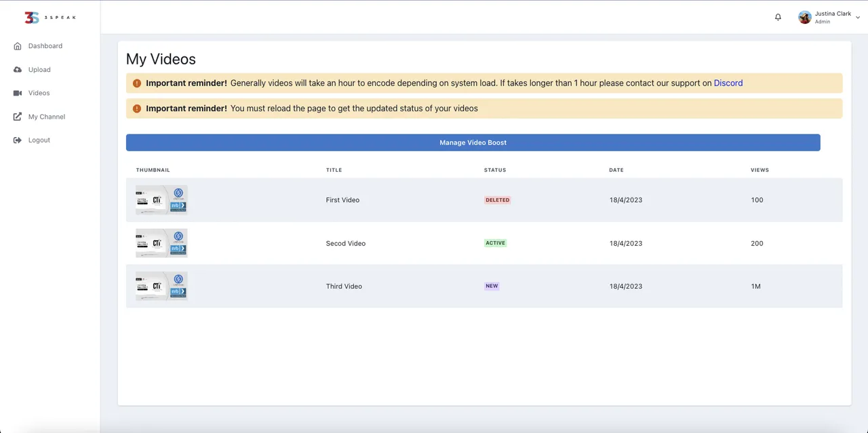Click the Videos camera icon
Viewport: 868px width, 433px height.
click(x=18, y=93)
